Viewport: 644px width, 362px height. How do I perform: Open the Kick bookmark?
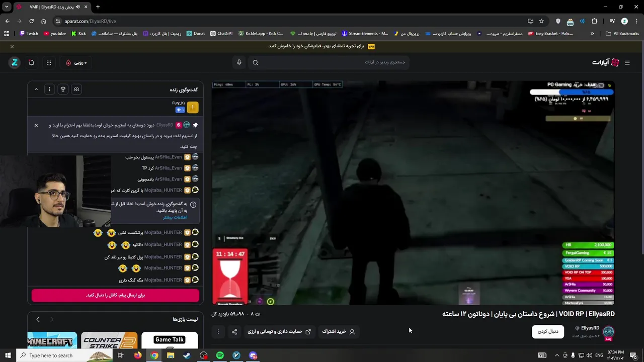[78, 33]
